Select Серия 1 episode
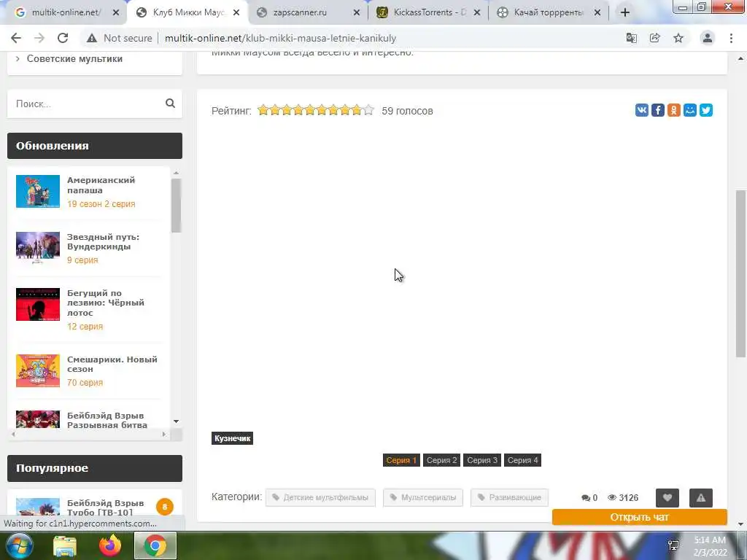Screen dimensions: 747x560 click(401, 460)
